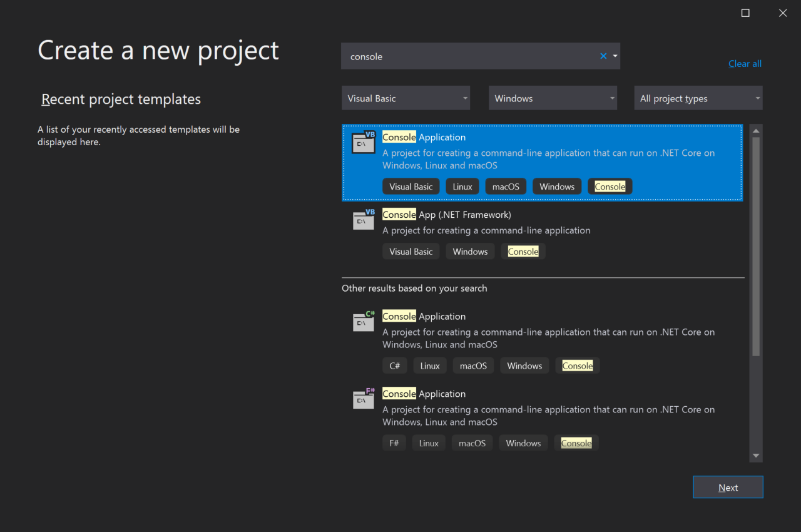The image size is (801, 532).
Task: Maximize the Create a new project window
Action: click(x=745, y=13)
